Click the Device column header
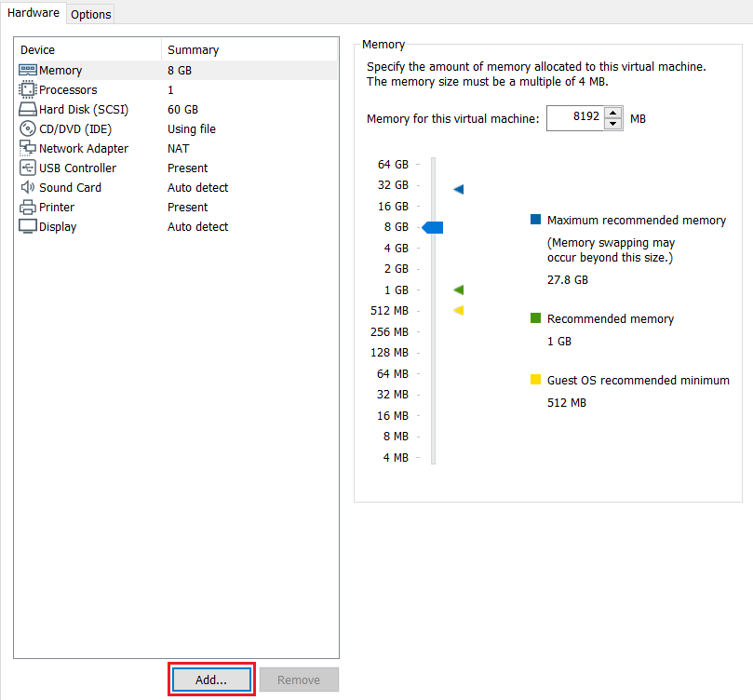The height and width of the screenshot is (700, 753). pyautogui.click(x=88, y=49)
